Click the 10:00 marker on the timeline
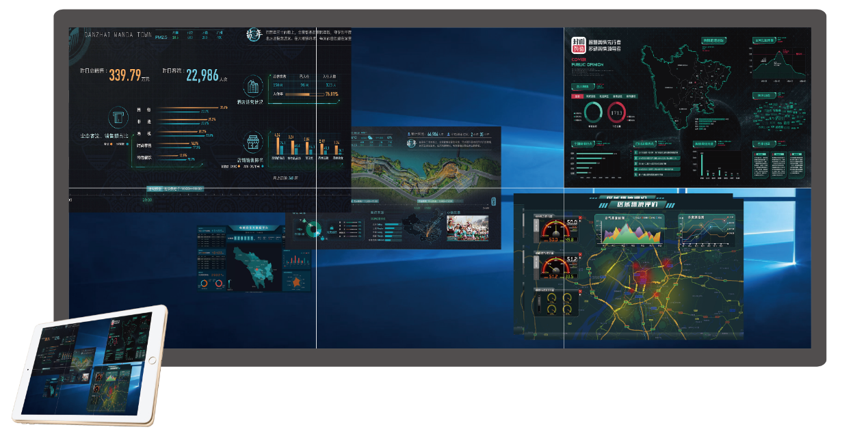Viewport: 868px width, 438px height. 147,200
